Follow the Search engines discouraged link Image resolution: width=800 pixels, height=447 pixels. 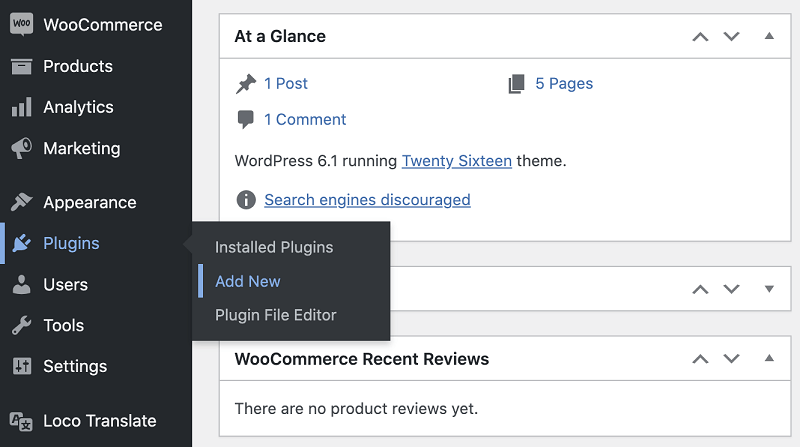[x=367, y=200]
